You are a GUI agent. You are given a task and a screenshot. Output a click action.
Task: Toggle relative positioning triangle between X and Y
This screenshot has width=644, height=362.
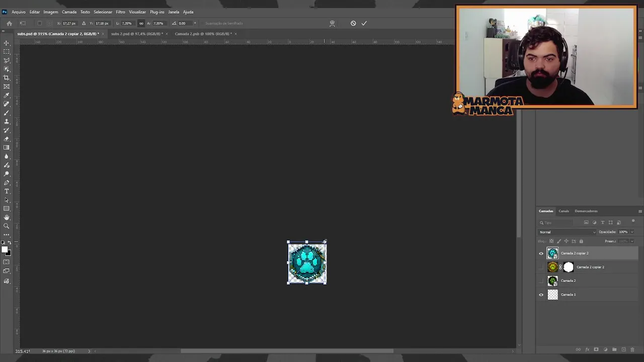(x=84, y=23)
